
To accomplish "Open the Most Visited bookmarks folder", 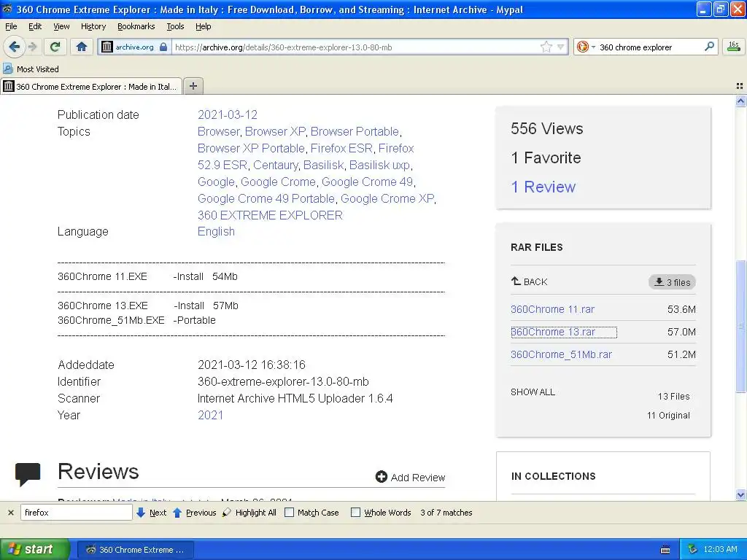I will (31, 69).
